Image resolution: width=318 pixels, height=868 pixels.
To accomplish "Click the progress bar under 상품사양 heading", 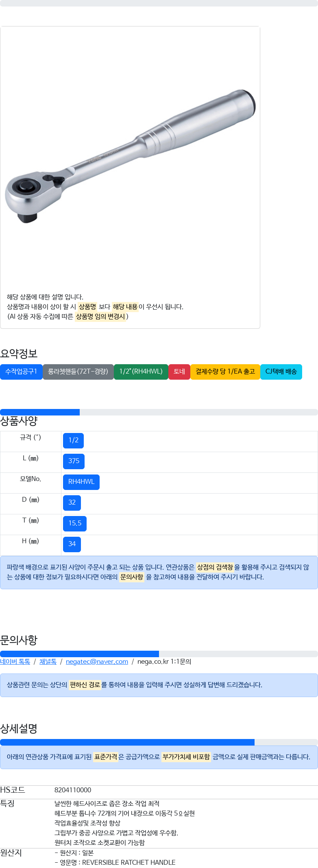I will tap(159, 412).
